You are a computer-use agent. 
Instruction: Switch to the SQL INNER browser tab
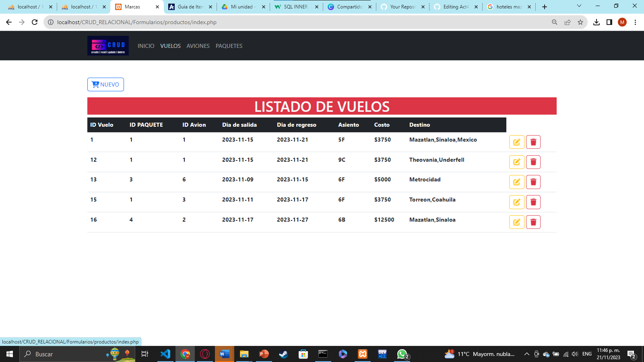297,6
